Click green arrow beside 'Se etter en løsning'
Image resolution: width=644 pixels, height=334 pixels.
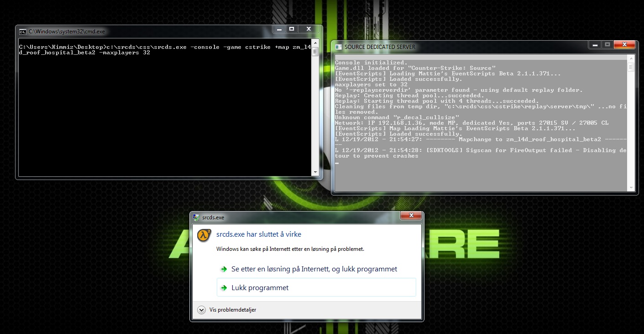224,269
